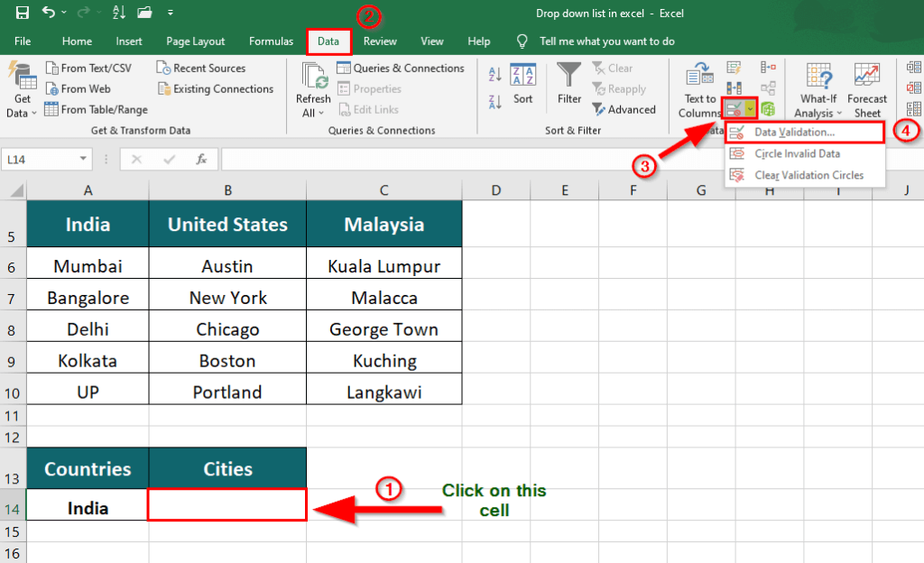Image resolution: width=924 pixels, height=563 pixels.
Task: Select the empty Cities cell B14
Action: (x=226, y=506)
